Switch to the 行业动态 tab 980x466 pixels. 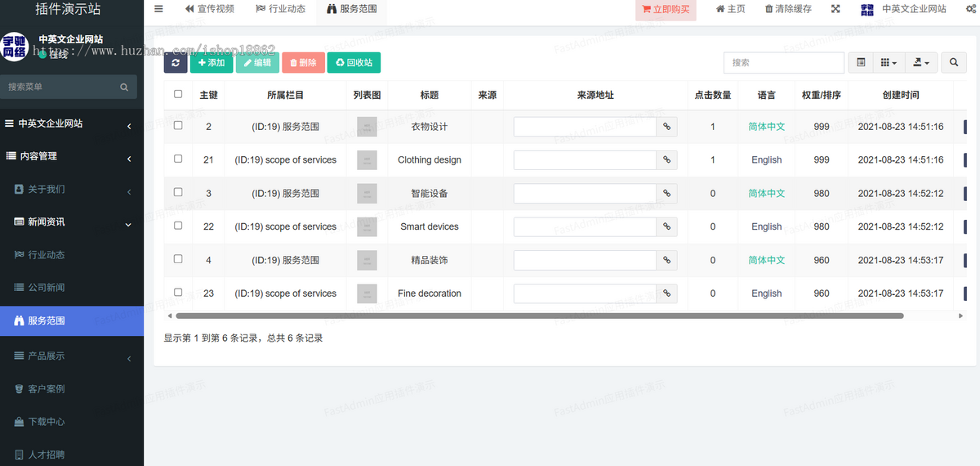tap(280, 9)
